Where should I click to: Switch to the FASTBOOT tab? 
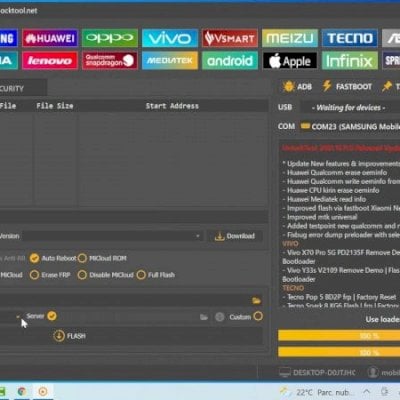[347, 87]
